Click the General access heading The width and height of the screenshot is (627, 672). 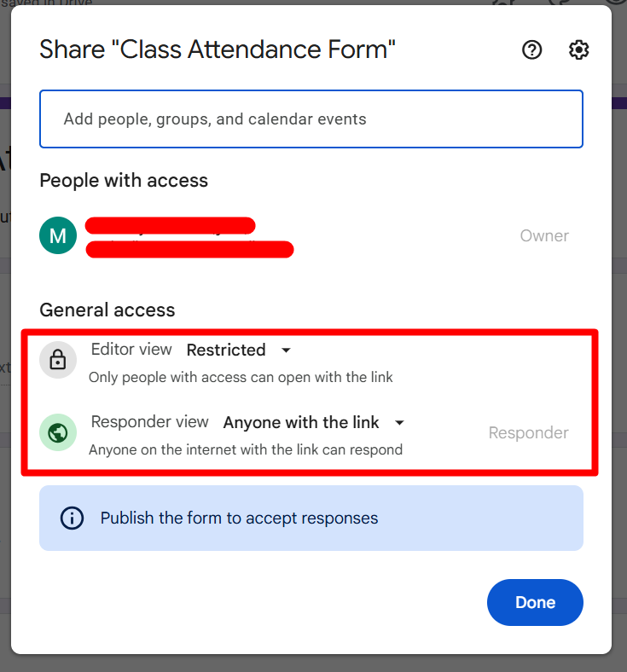click(x=107, y=310)
